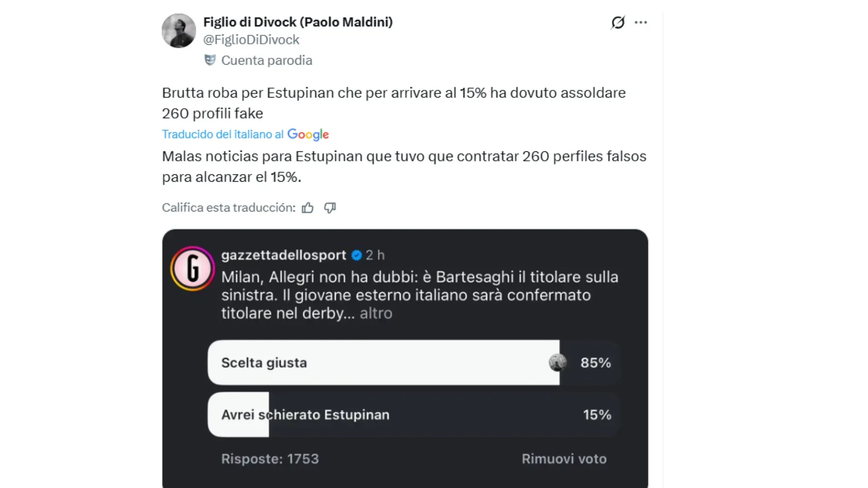Click the Cuenta parodia mask badge
868x488 pixels.
point(211,60)
